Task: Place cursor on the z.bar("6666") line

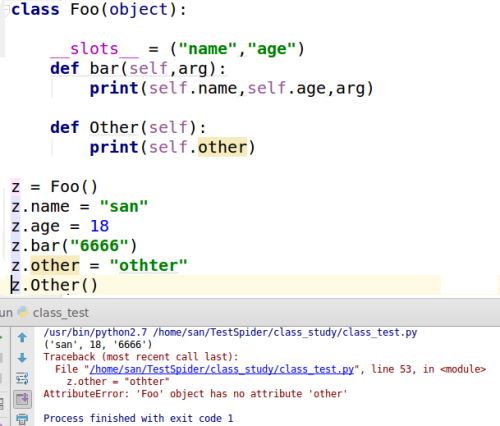Action: click(74, 246)
